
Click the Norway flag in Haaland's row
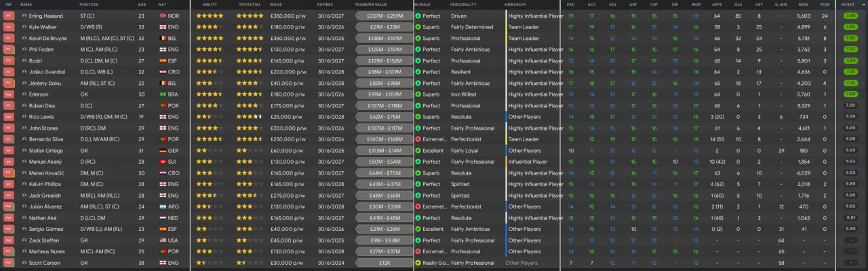pyautogui.click(x=162, y=16)
